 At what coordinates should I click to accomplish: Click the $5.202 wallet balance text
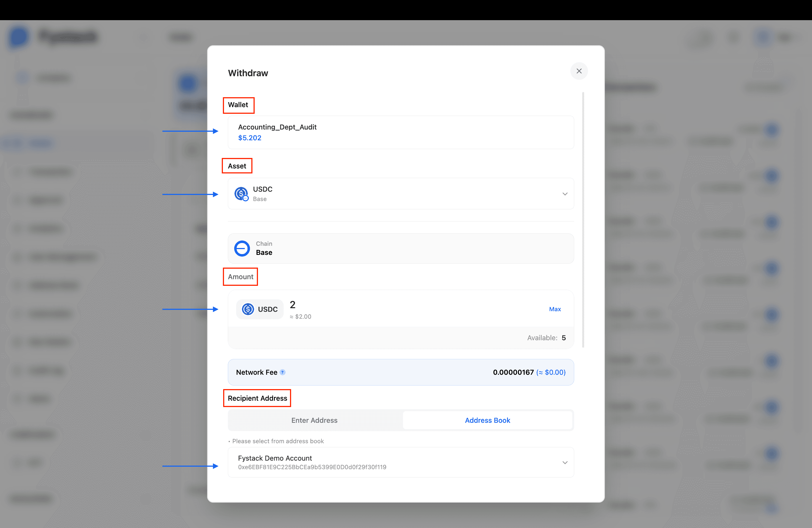250,138
